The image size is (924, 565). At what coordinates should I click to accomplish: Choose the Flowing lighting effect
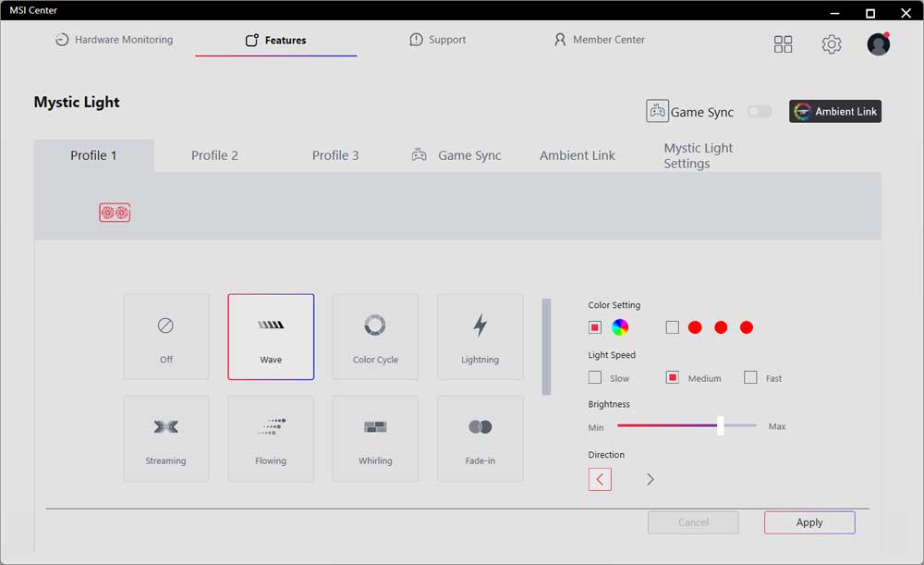coord(271,438)
